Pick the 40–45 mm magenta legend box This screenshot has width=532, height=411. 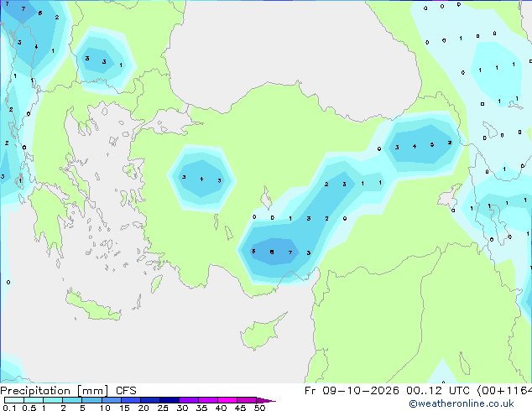(x=227, y=400)
